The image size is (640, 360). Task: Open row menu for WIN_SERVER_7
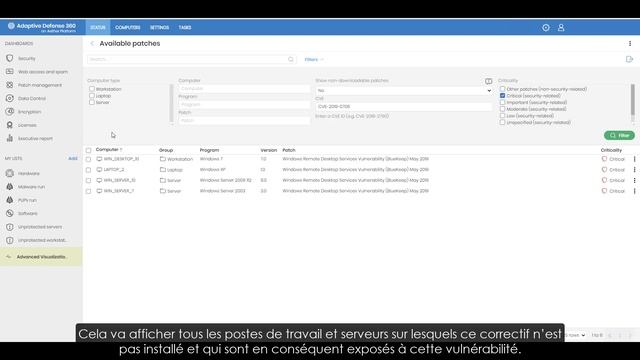[634, 191]
